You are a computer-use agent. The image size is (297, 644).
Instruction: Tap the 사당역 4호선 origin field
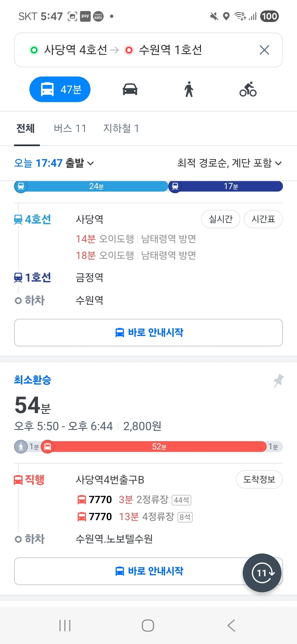point(75,50)
